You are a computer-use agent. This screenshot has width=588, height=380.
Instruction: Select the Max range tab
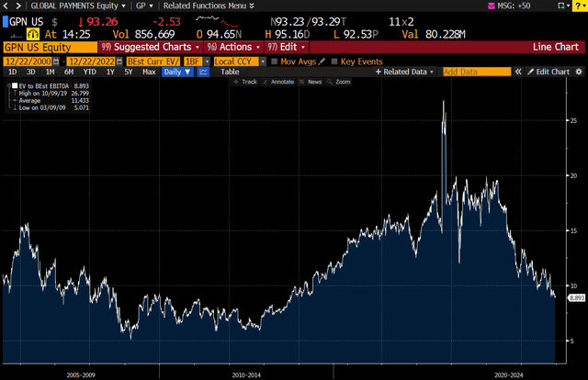tap(149, 72)
